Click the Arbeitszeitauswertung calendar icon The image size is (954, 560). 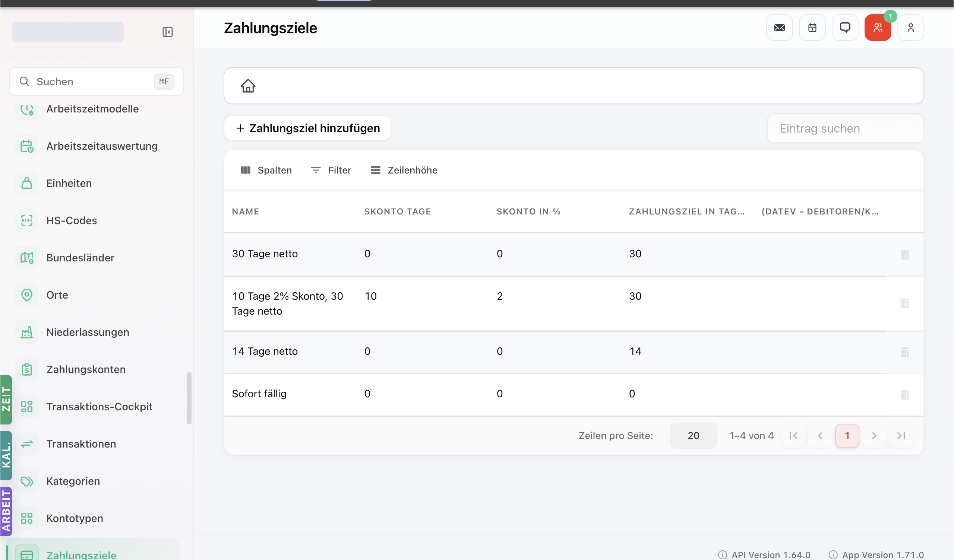[x=27, y=146]
